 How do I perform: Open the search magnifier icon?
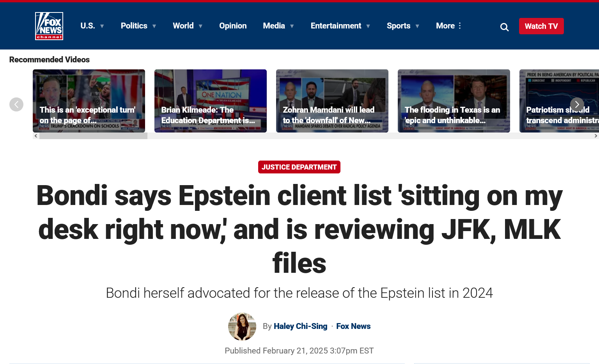504,27
